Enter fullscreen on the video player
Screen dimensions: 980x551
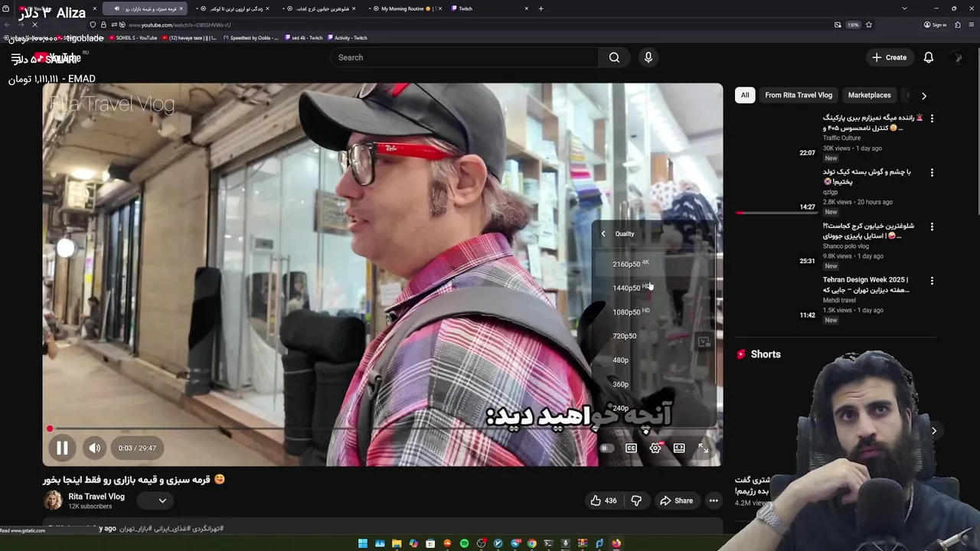704,448
